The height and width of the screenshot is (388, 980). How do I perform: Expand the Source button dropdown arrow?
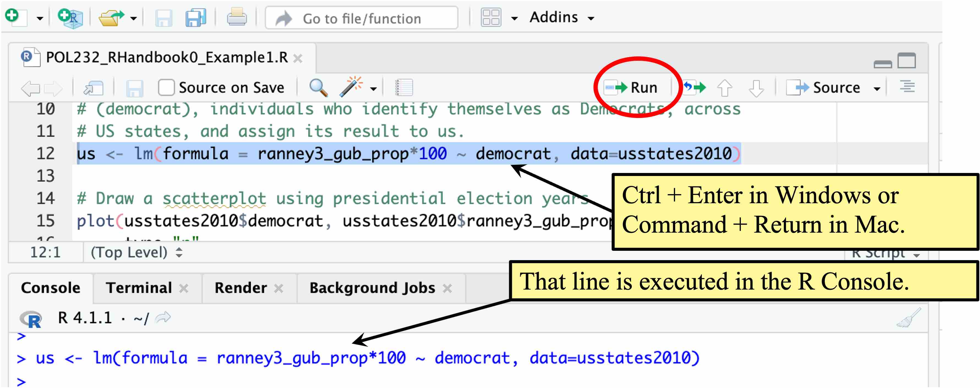pos(877,89)
